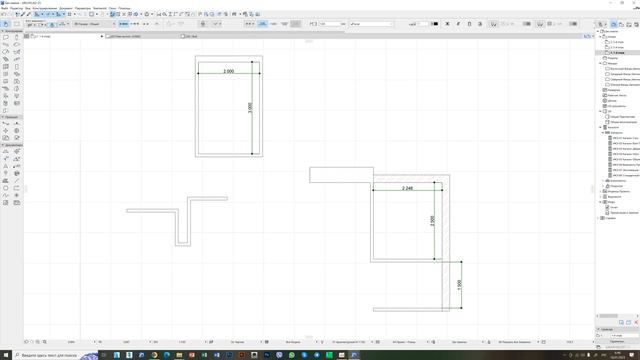Click the text size field before the pen swatch
Viewport: 640px width, 360px height.
[x=422, y=24]
